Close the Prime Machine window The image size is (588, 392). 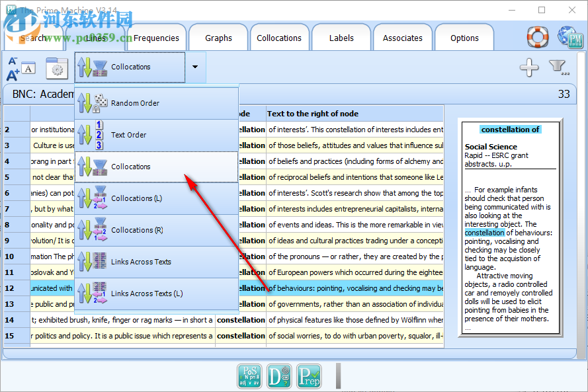[x=572, y=10]
